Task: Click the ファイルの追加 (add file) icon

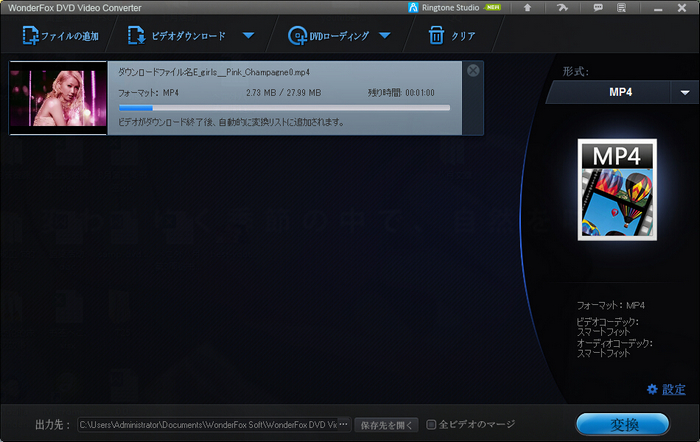Action: [x=31, y=37]
